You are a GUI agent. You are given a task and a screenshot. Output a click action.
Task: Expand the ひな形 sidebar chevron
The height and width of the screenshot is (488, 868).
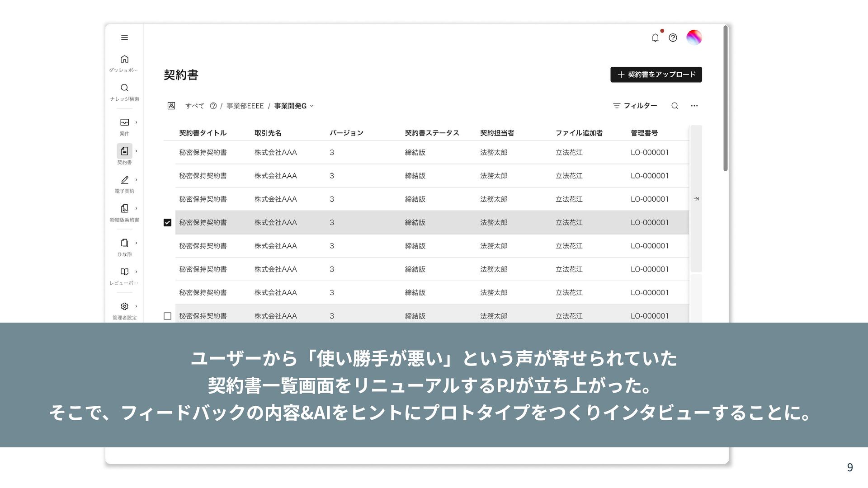tap(136, 243)
